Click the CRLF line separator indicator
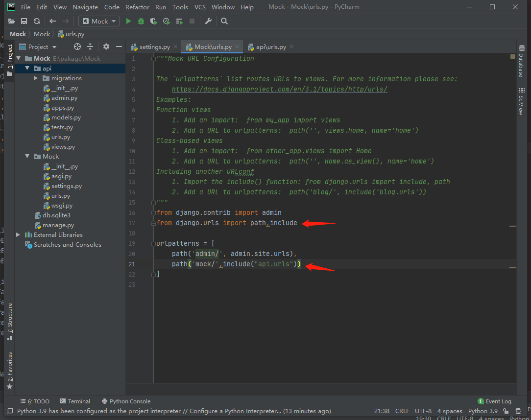The image size is (531, 420). click(402, 411)
